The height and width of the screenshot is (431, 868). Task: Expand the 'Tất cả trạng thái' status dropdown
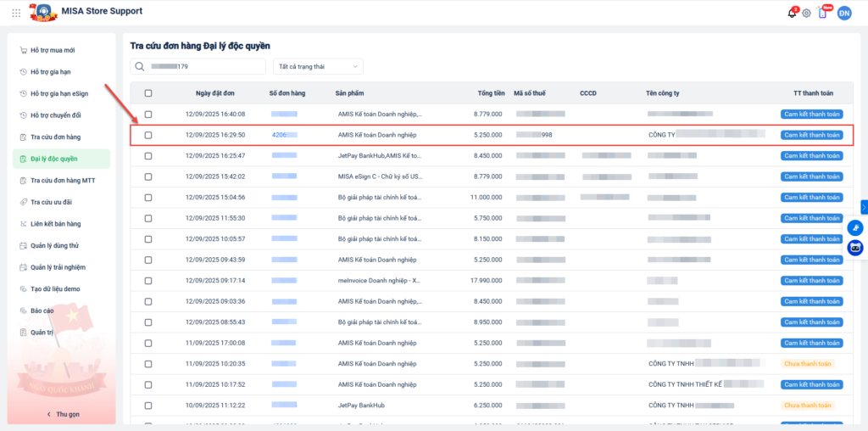[318, 66]
